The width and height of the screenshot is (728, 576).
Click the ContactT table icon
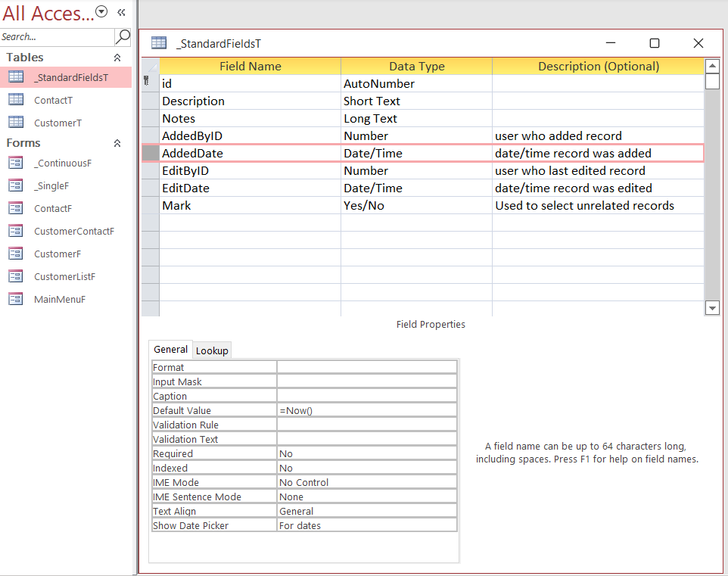click(x=15, y=100)
